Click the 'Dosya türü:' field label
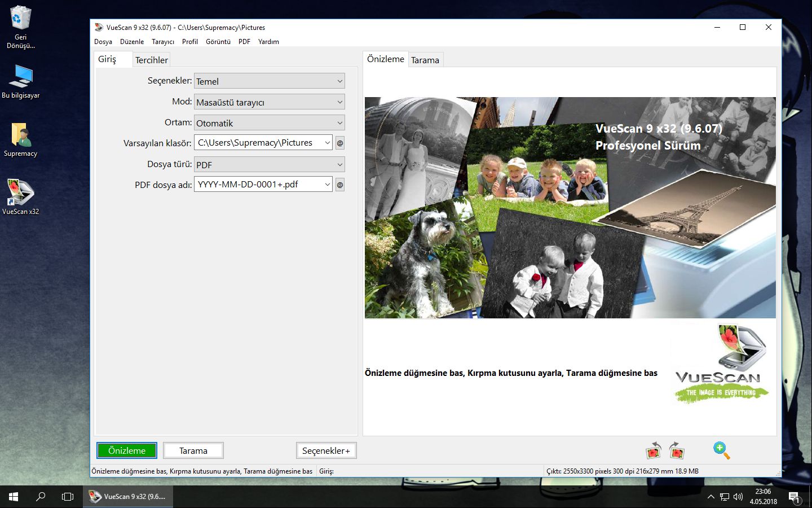Image resolution: width=812 pixels, height=508 pixels. point(170,164)
